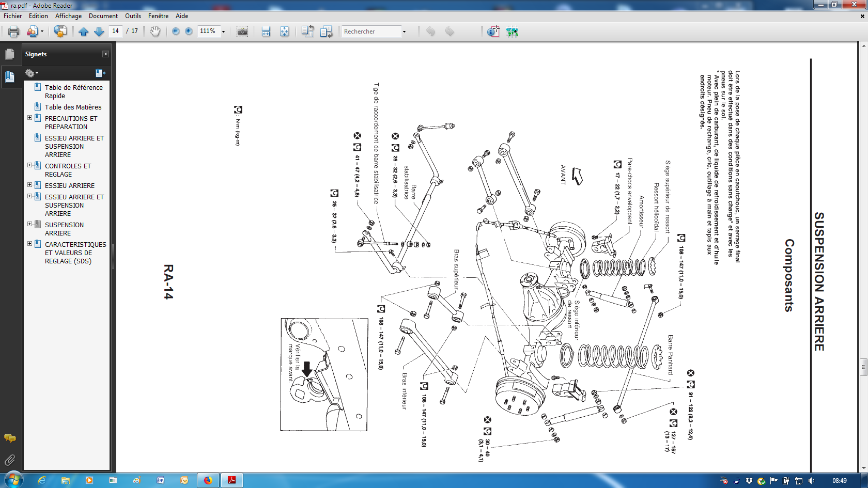868x488 pixels.
Task: Expand PRECAUTIONS ET PREPARATION bookmark
Action: [x=29, y=118]
